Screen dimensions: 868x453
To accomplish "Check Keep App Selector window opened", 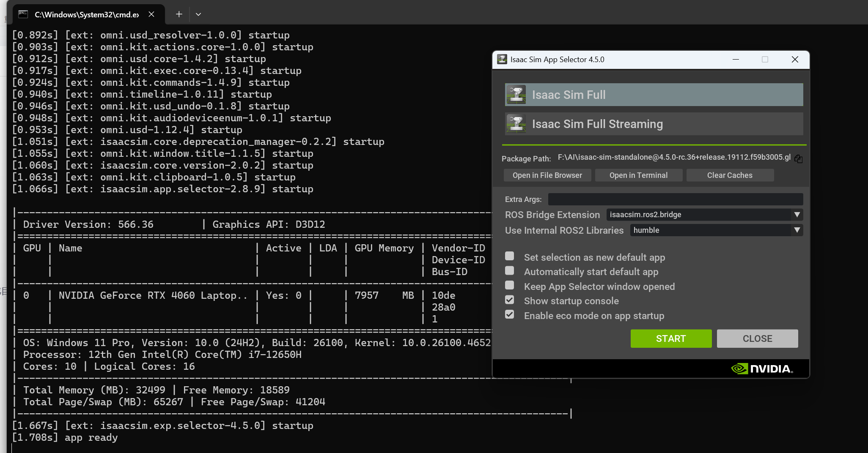I will (x=510, y=285).
